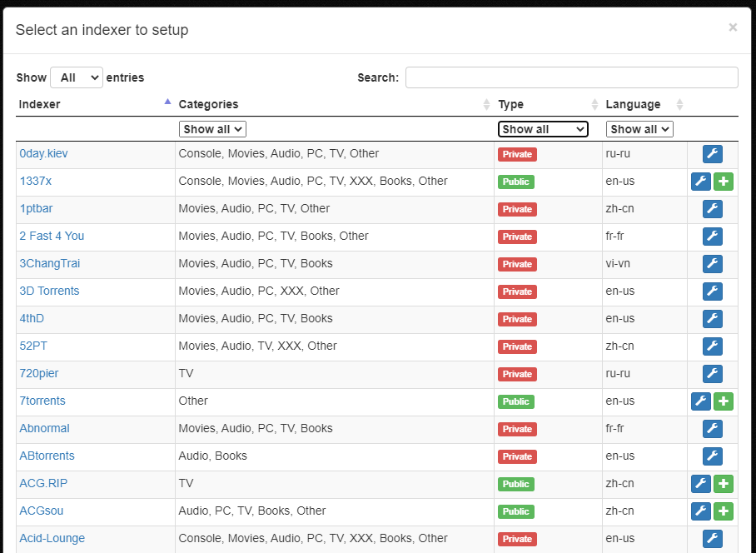Open the ABtorrents configuration wrench icon
Viewport: 756px width, 553px height.
pyautogui.click(x=712, y=456)
